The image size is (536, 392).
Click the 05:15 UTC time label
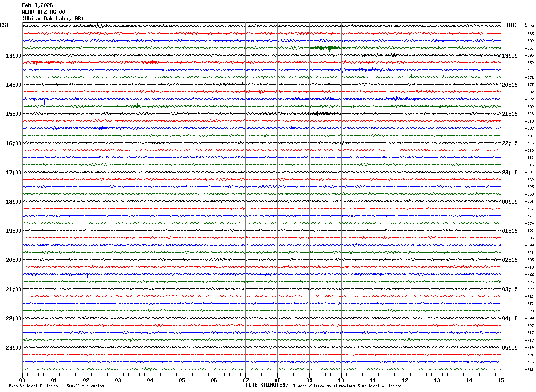pyautogui.click(x=509, y=348)
